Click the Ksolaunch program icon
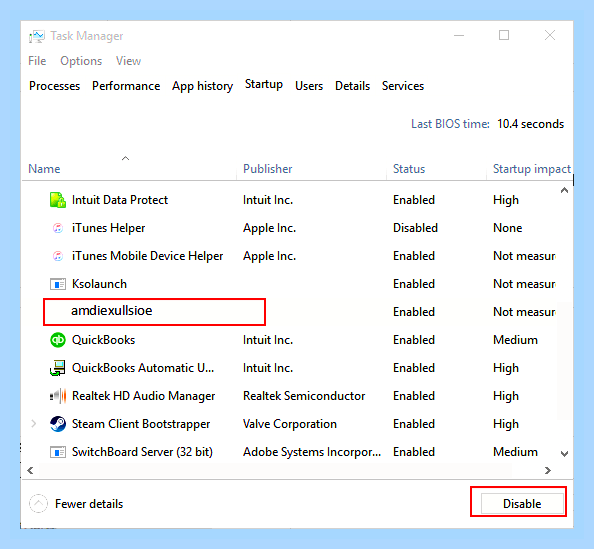The height and width of the screenshot is (549, 594). 58,284
